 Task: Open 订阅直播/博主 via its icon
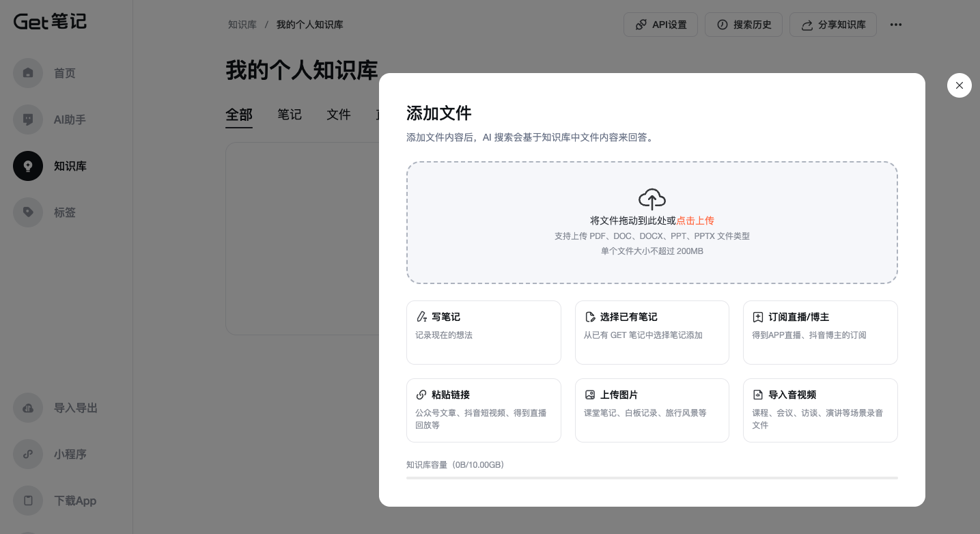[x=758, y=316]
